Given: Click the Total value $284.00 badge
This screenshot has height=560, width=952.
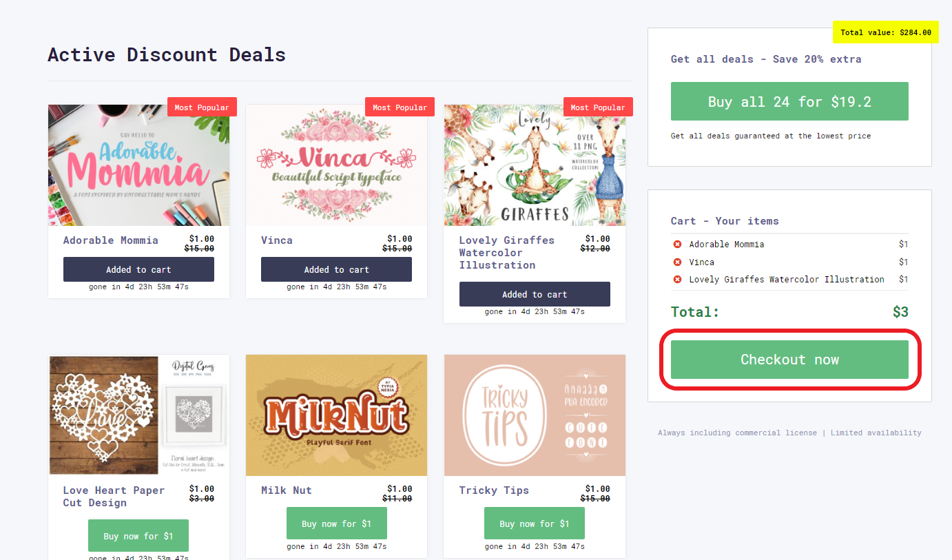Looking at the screenshot, I should (886, 32).
